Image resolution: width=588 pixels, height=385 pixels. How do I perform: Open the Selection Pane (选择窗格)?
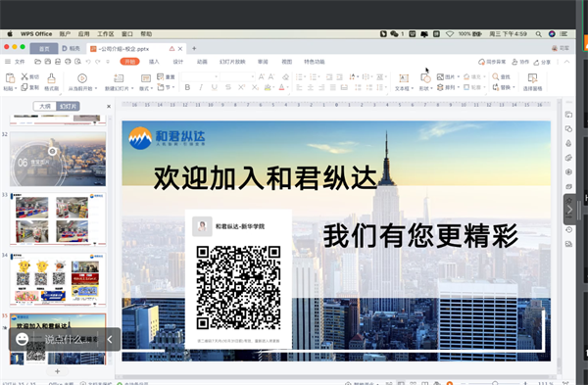pyautogui.click(x=532, y=78)
